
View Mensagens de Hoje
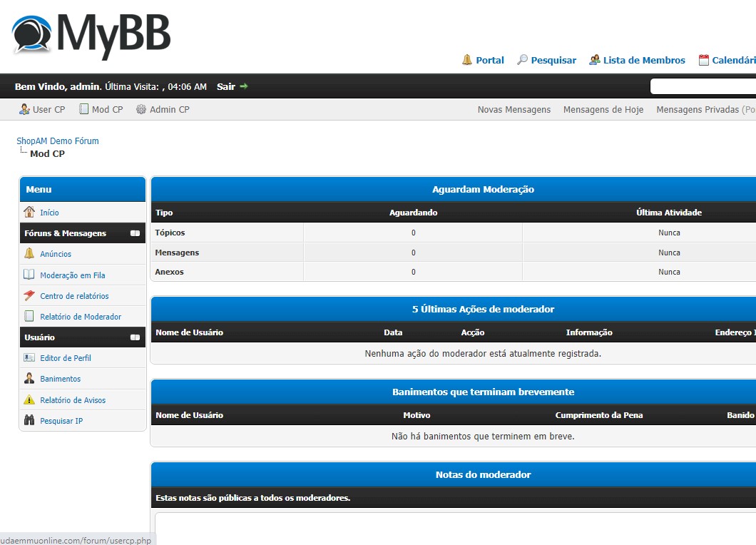pos(603,109)
